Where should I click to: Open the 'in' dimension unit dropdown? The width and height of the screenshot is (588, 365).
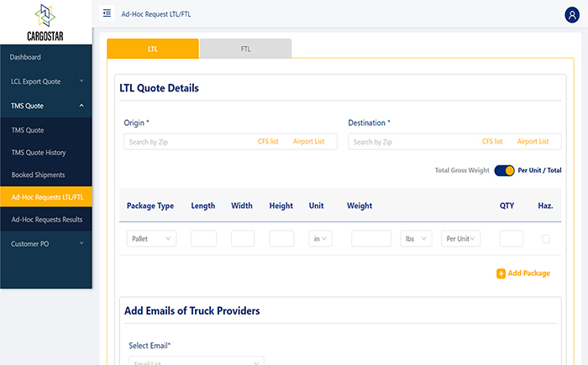(x=320, y=238)
